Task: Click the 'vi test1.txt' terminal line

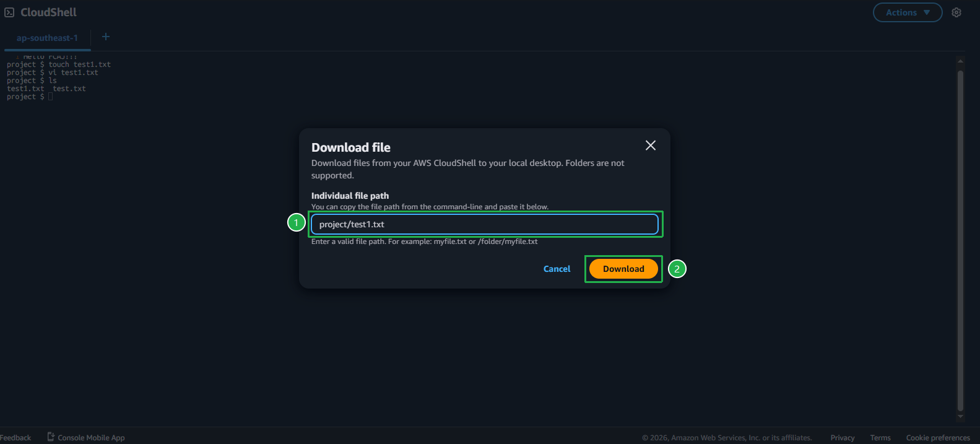Action: coord(53,72)
